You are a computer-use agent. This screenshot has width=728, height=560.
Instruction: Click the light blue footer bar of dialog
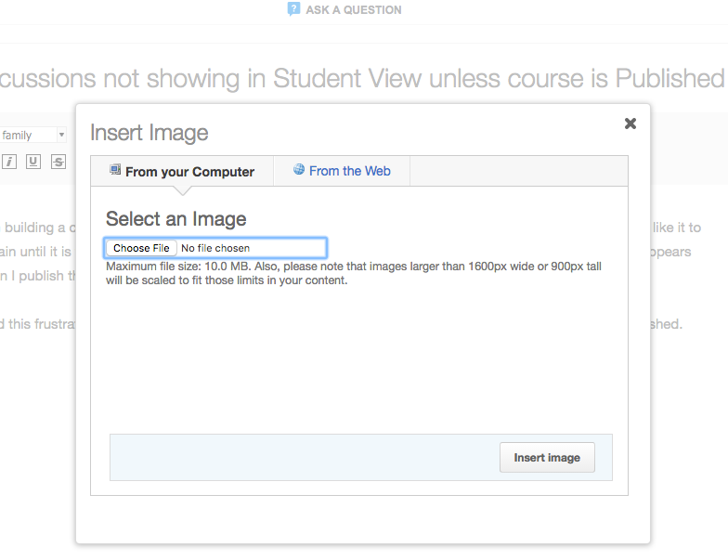297,458
